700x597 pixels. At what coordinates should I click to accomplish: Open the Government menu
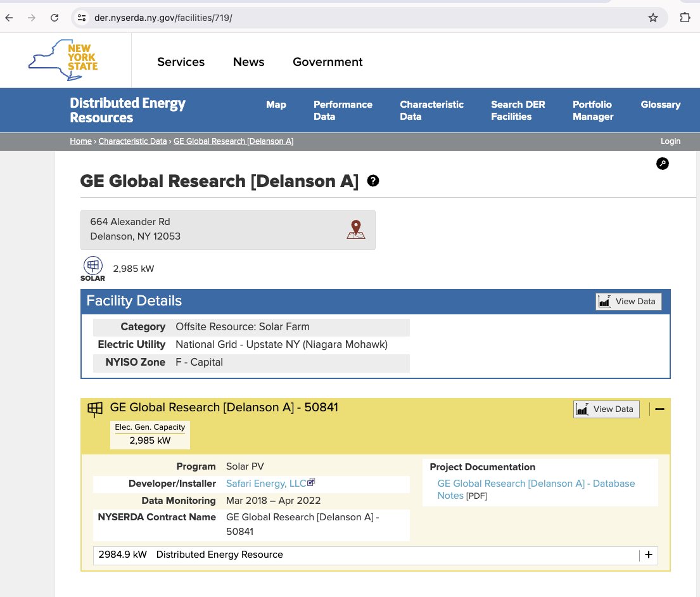click(x=328, y=61)
